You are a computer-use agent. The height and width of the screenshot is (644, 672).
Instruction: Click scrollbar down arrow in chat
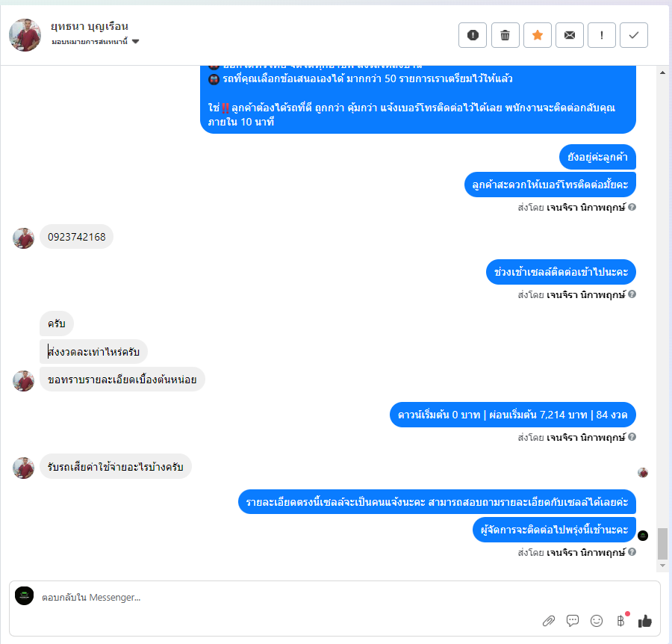pyautogui.click(x=662, y=566)
